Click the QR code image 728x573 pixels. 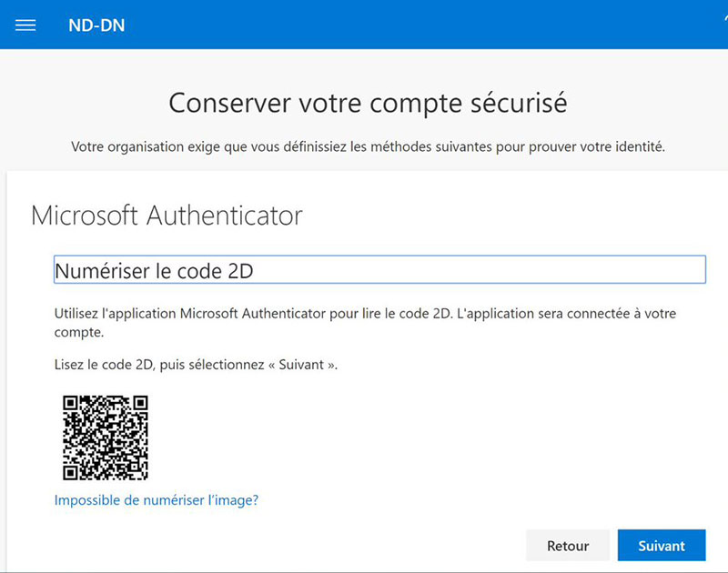point(105,437)
